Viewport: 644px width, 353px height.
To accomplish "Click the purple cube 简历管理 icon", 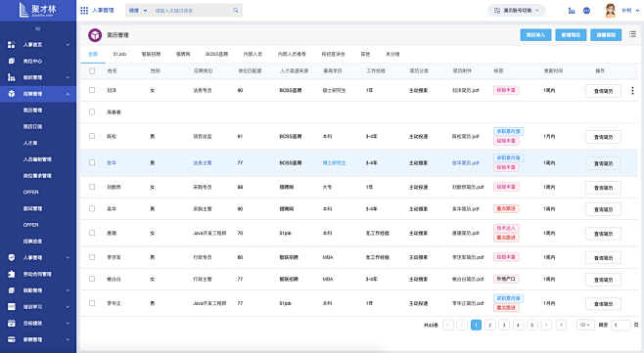I will (95, 35).
